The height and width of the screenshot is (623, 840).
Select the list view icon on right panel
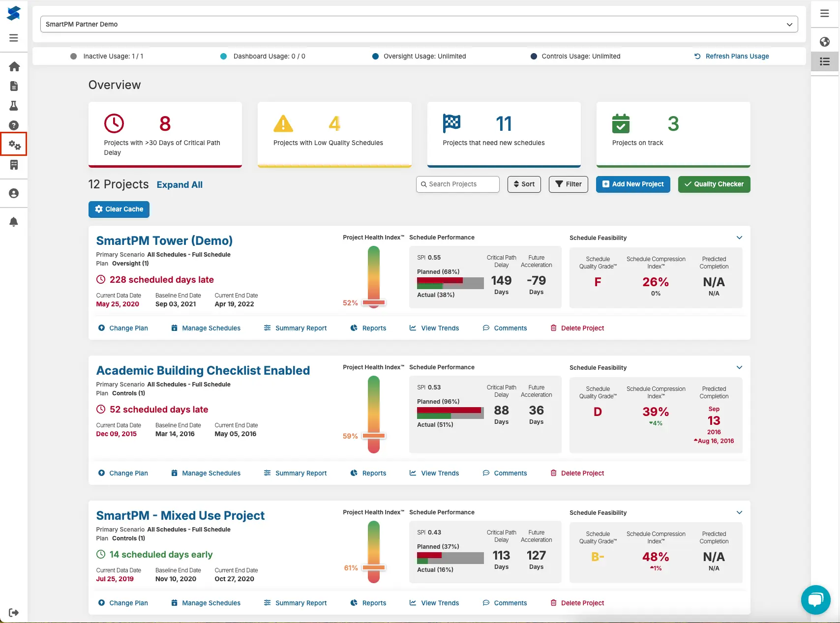[825, 61]
